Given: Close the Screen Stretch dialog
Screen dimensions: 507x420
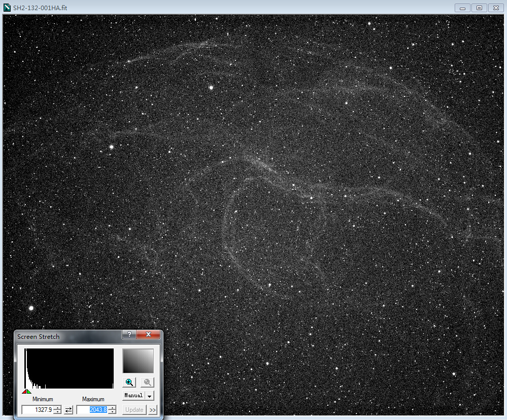Looking at the screenshot, I should pyautogui.click(x=148, y=334).
